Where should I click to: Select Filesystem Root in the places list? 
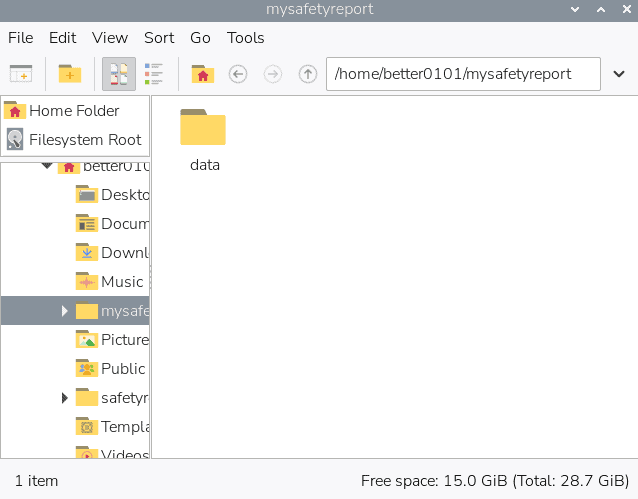[x=84, y=140]
